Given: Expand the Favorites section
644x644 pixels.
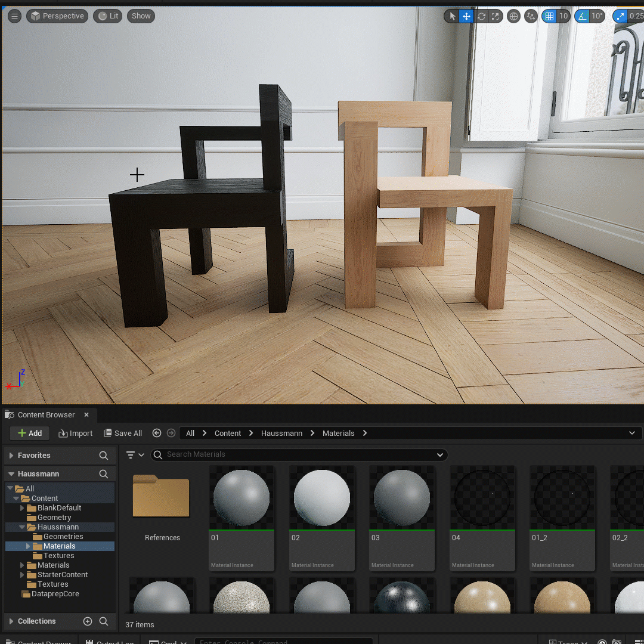Looking at the screenshot, I should [x=11, y=456].
